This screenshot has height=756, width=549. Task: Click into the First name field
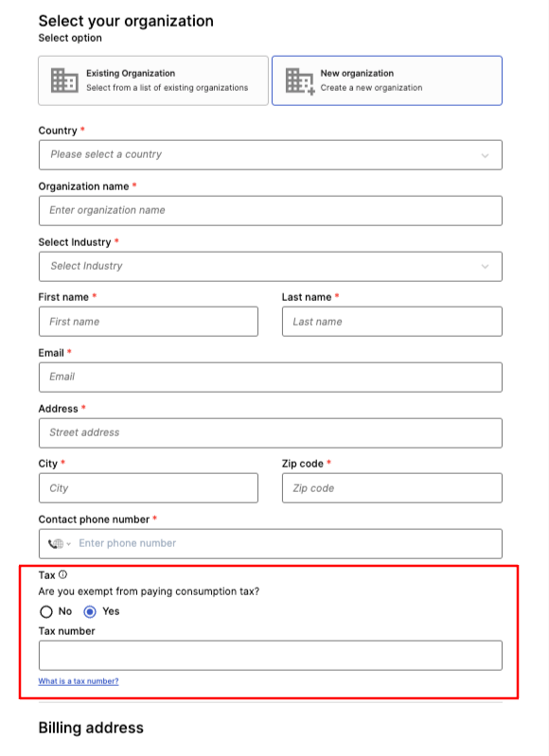coord(149,322)
